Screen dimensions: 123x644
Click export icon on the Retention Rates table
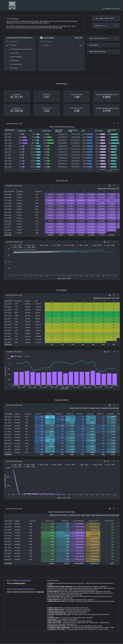click(110, 405)
